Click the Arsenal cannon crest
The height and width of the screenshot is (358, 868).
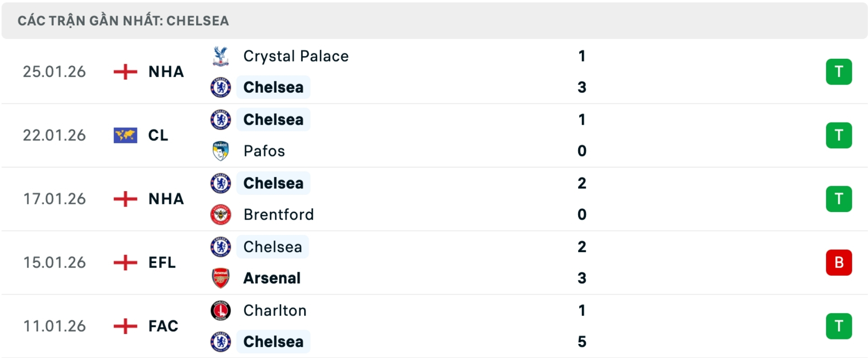220,278
